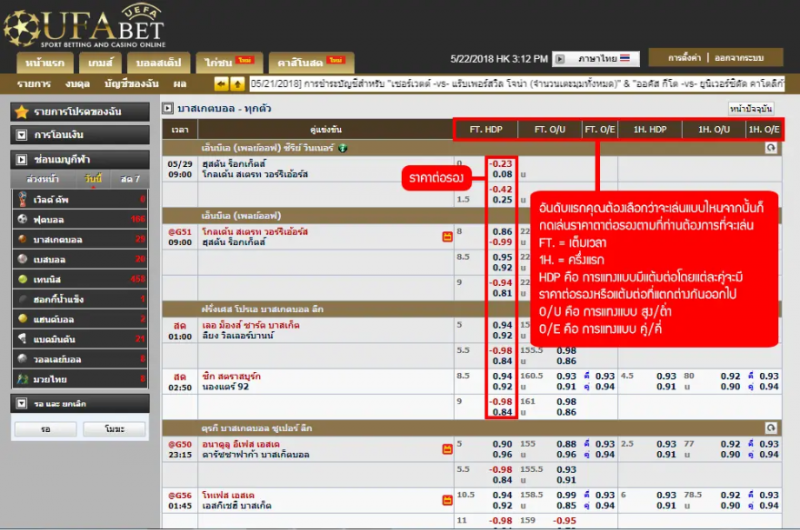Switch to สด sports tab
Screen dimensions: 800x530
click(x=130, y=179)
